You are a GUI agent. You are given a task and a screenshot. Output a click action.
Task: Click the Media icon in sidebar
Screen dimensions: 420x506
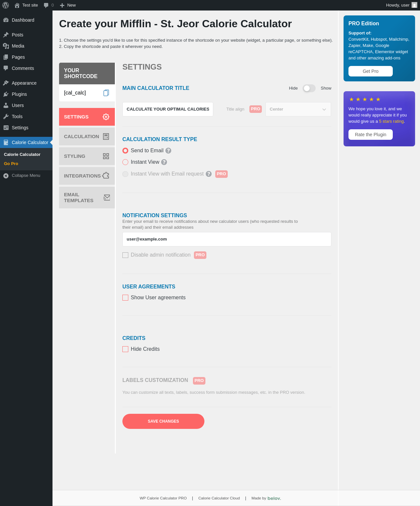[x=6, y=46]
